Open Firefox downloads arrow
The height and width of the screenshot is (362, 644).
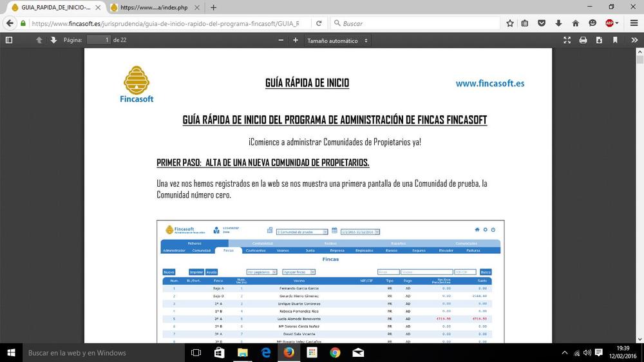[x=558, y=23]
